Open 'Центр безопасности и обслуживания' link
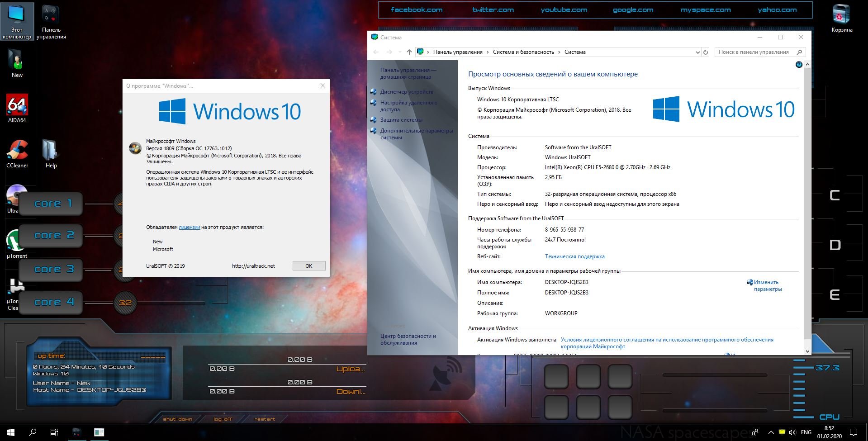The height and width of the screenshot is (441, 868). pos(408,339)
